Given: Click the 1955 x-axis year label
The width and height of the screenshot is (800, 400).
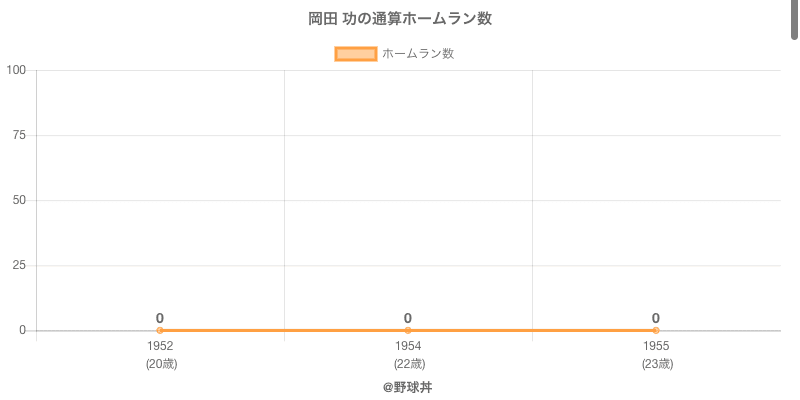Looking at the screenshot, I should [656, 346].
